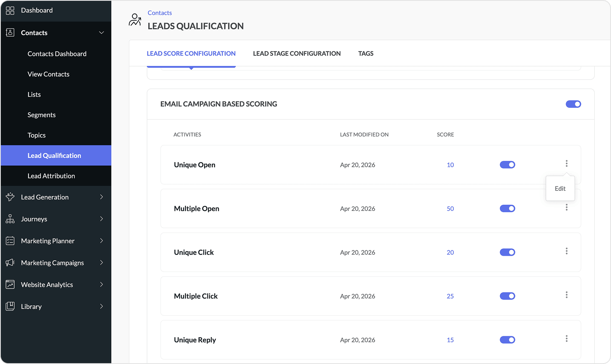611x364 pixels.
Task: Open the three-dot menu for Multiple Click
Action: pos(567,295)
